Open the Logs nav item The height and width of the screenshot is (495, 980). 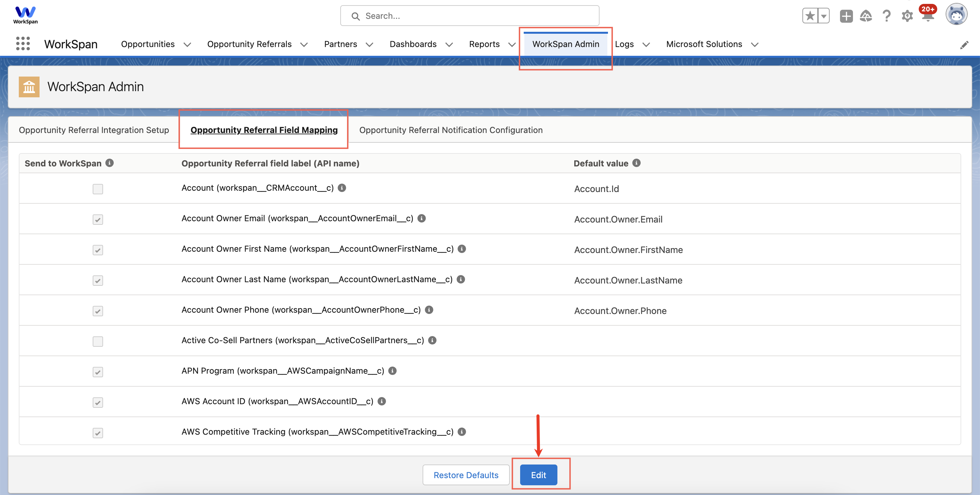[624, 44]
